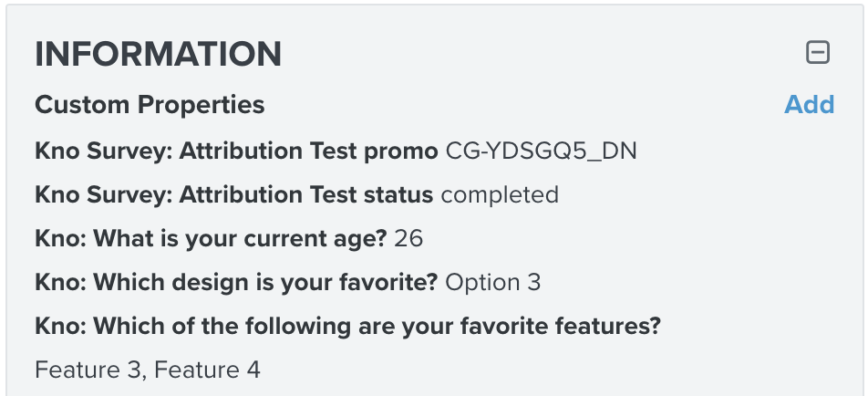
Task: Click the favorite features question text
Action: click(377, 326)
